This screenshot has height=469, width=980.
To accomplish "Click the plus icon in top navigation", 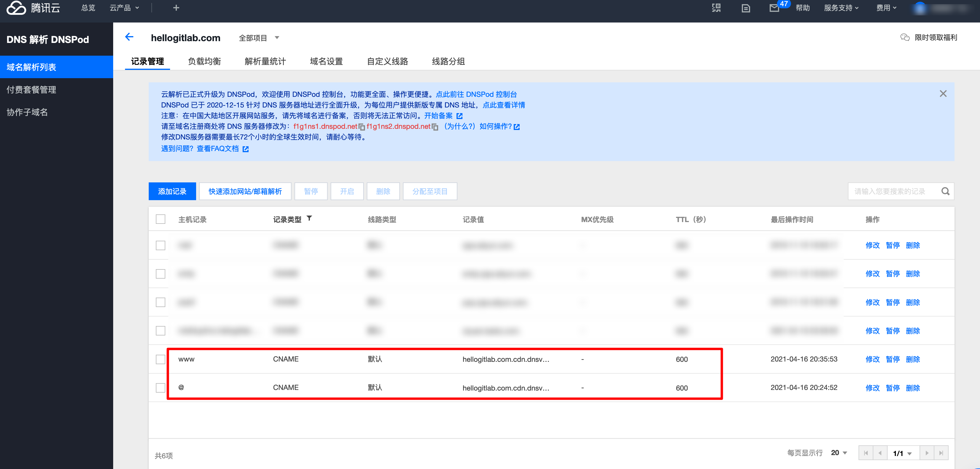I will point(176,8).
